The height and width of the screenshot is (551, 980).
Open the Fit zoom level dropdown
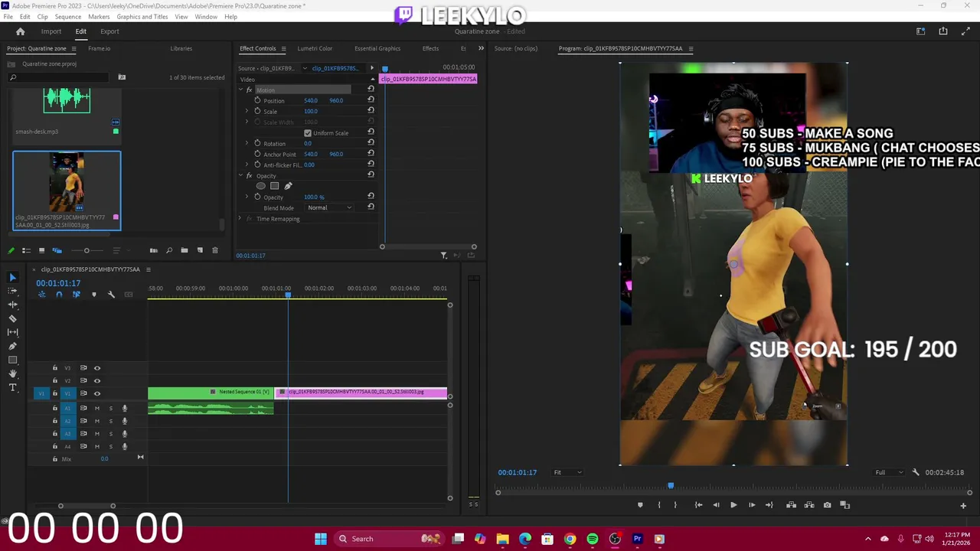(567, 472)
